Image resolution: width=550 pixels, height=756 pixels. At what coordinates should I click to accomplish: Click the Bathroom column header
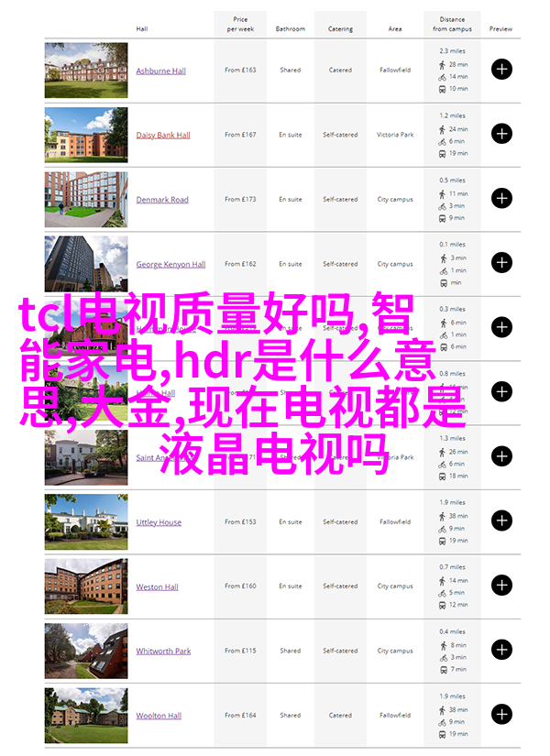coord(291,29)
